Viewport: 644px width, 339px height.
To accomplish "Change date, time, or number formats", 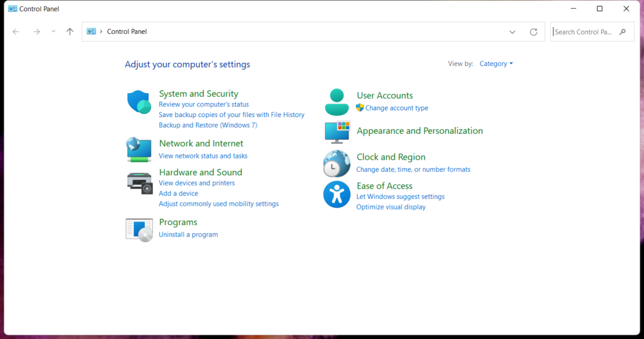I will click(x=413, y=169).
